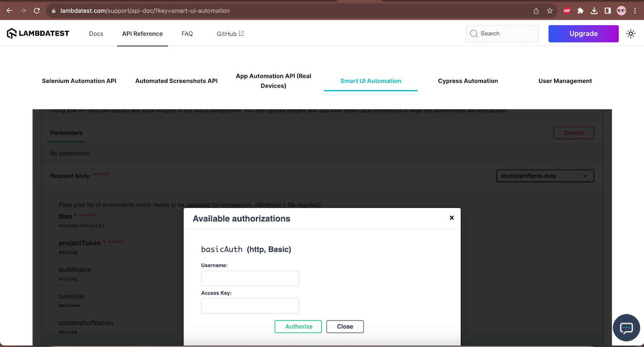
Task: Select App Automation API (Real Devices) tab
Action: pyautogui.click(x=274, y=81)
